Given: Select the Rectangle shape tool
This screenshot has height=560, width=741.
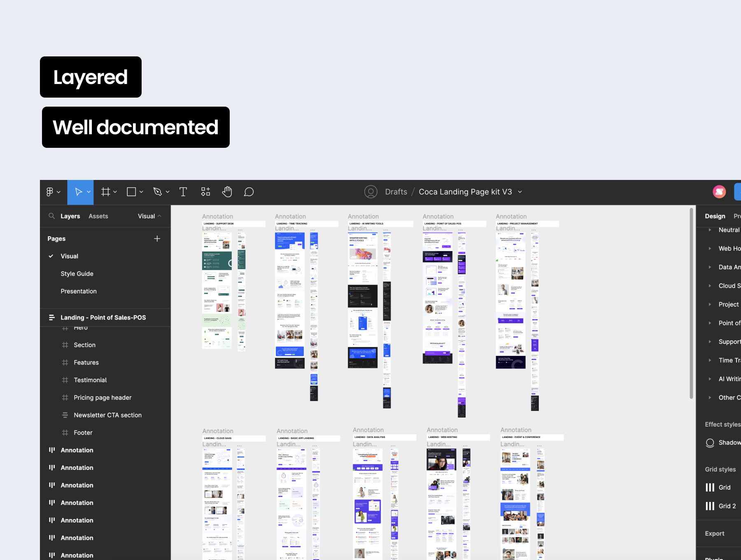Looking at the screenshot, I should click(131, 192).
